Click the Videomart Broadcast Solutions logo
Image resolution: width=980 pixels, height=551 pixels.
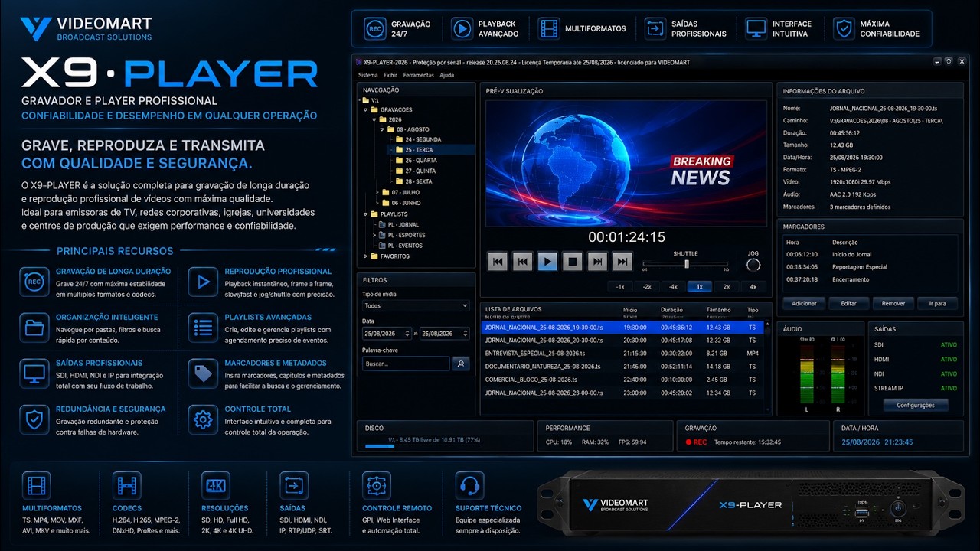(86, 28)
